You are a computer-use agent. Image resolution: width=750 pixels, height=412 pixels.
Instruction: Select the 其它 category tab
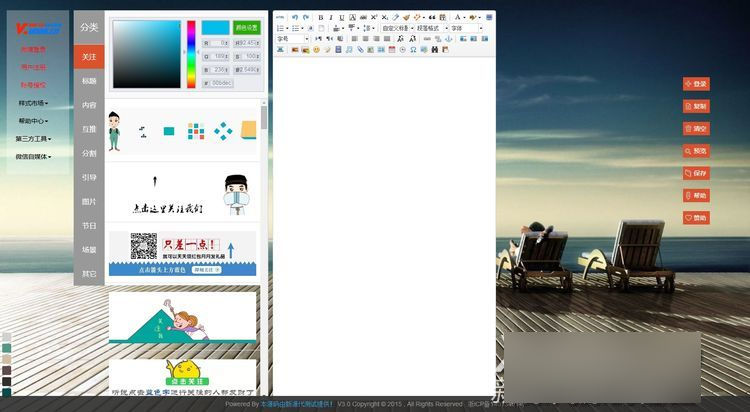89,274
